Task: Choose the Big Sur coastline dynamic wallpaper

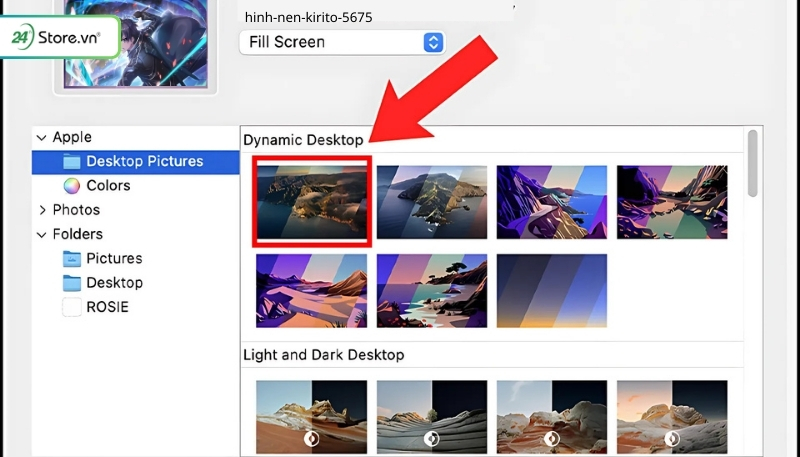Action: click(x=312, y=201)
